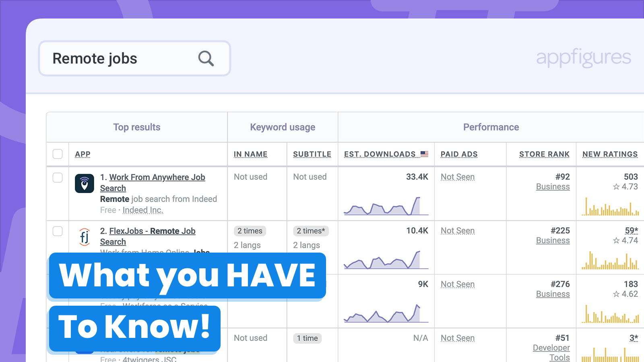The image size is (644, 362).
Task: Click Not Seen in the 10.4K row
Action: (458, 231)
